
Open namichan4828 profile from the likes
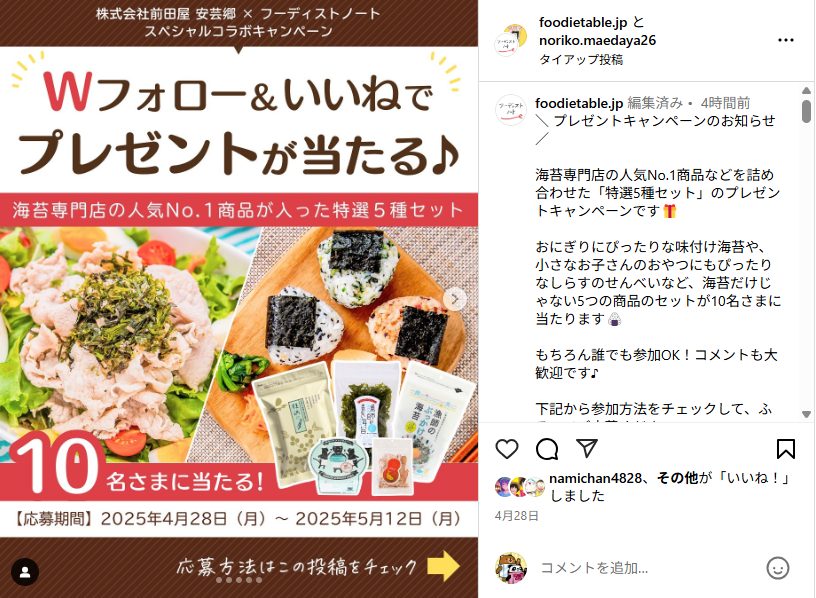595,478
